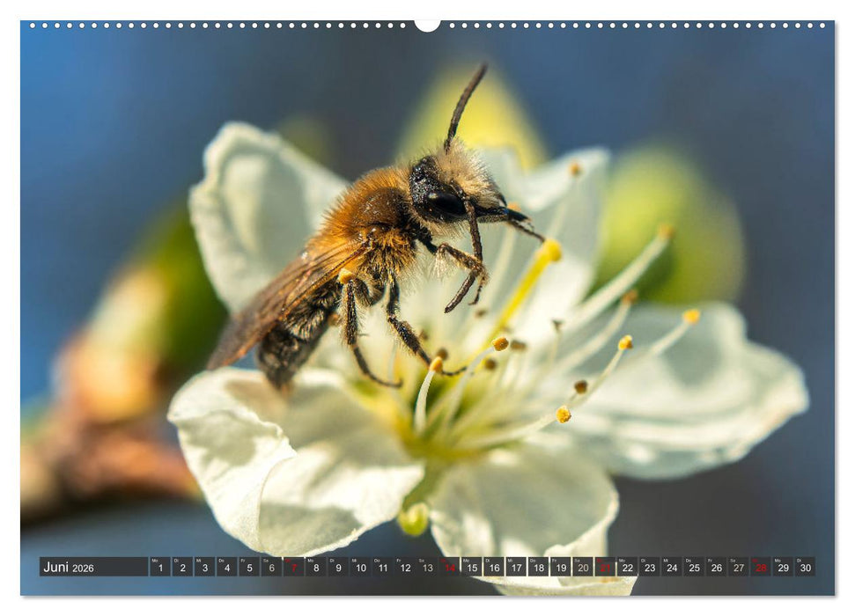Select the date cell for June 15
855x616 pixels.
pos(473,568)
